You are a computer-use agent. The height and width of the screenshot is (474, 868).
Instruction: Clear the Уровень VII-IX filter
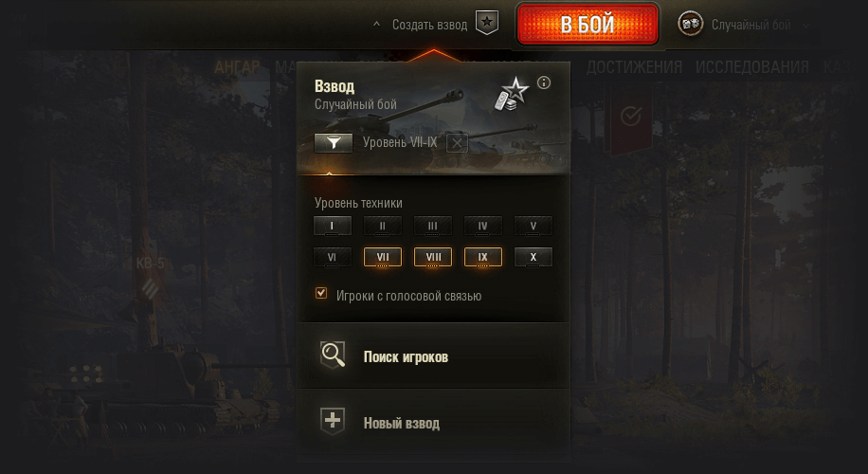[x=457, y=143]
